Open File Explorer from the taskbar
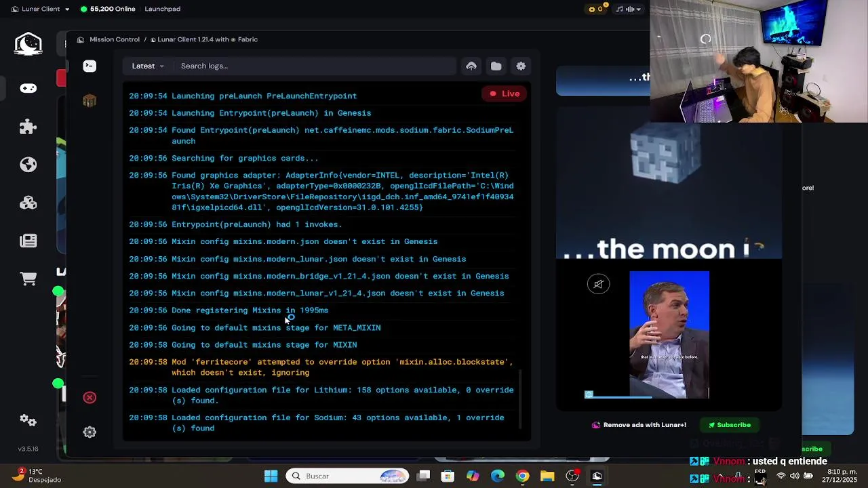This screenshot has height=488, width=868. (547, 476)
